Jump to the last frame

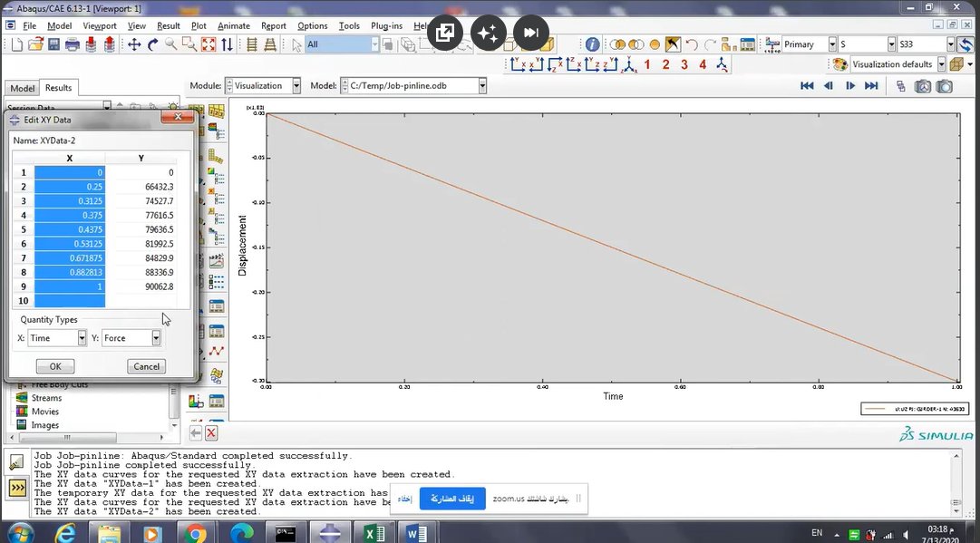871,85
